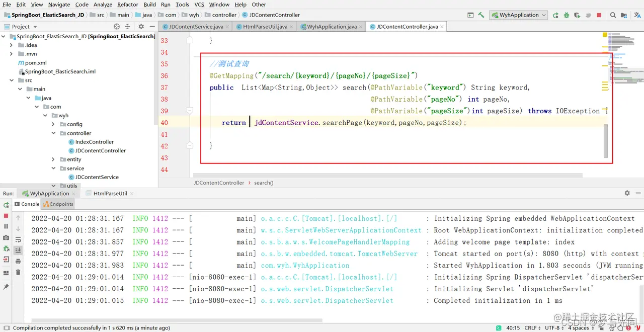Open Project Structure folder icon
This screenshot has width=644, height=332.
(x=624, y=15)
